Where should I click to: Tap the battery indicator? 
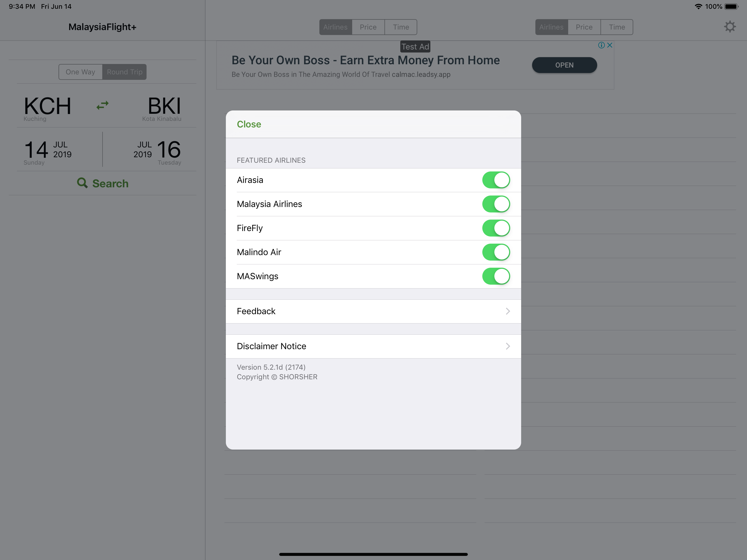(731, 6)
